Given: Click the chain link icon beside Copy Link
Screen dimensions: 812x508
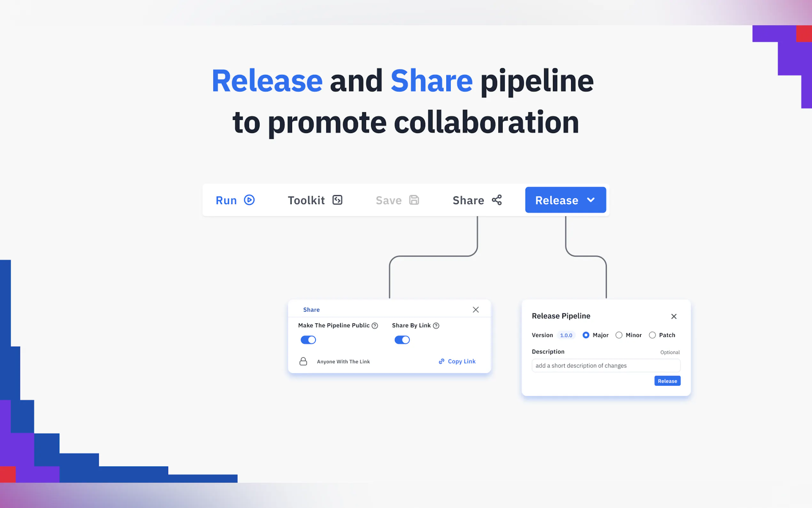Looking at the screenshot, I should click(x=441, y=361).
